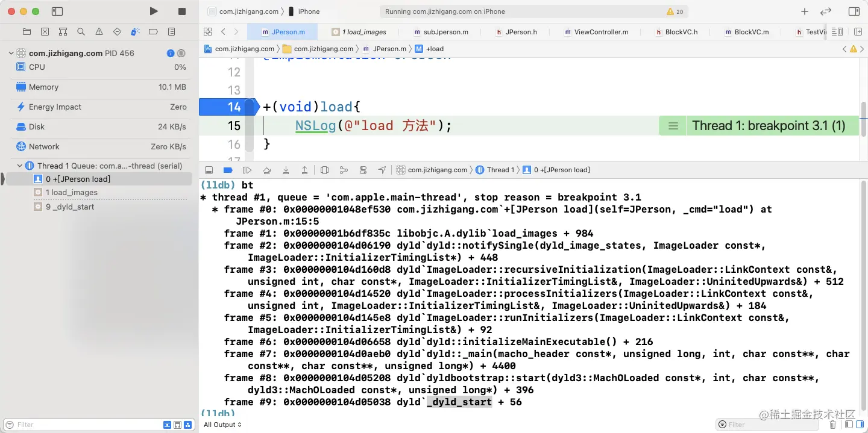
Task: Open 0 +[JPerson load] debug bar item
Action: coord(556,170)
